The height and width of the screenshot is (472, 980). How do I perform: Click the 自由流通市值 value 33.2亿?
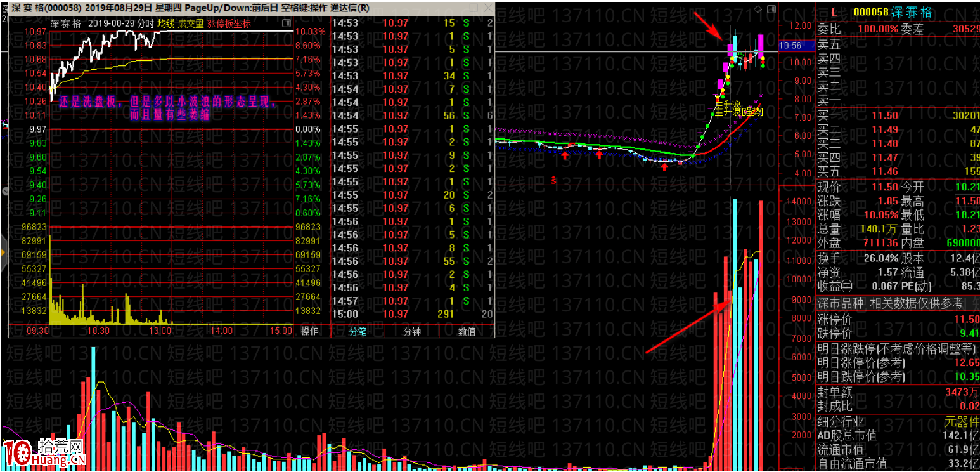(x=964, y=464)
